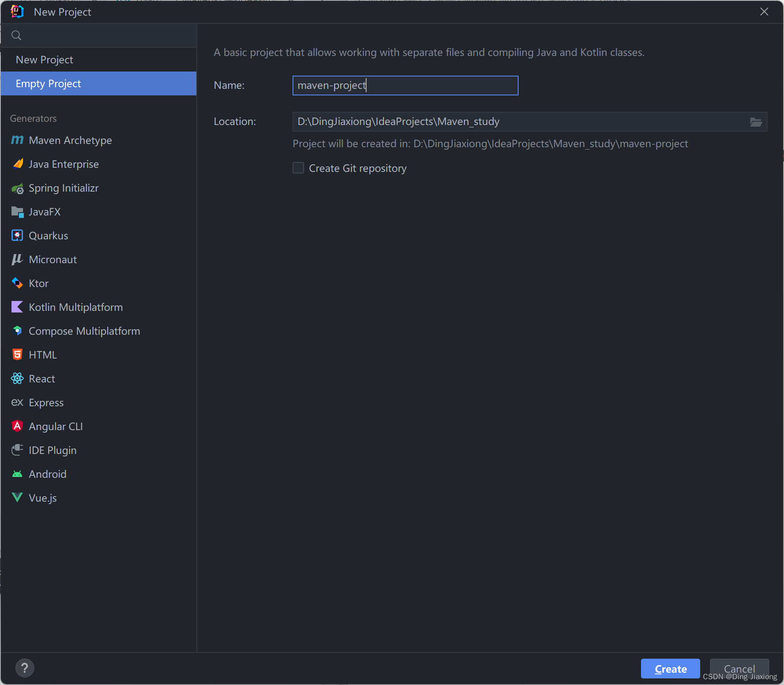
Task: Select the Angular CLI label
Action: click(56, 426)
